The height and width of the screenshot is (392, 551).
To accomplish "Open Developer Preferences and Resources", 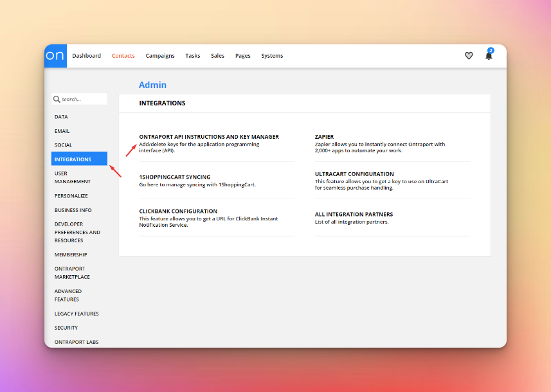I will (x=77, y=232).
